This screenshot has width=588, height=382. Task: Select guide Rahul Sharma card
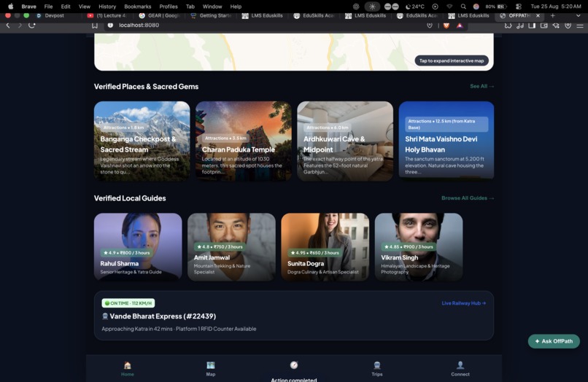138,246
